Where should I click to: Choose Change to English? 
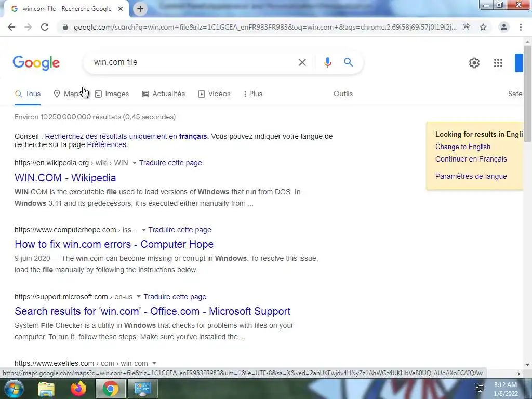463,147
